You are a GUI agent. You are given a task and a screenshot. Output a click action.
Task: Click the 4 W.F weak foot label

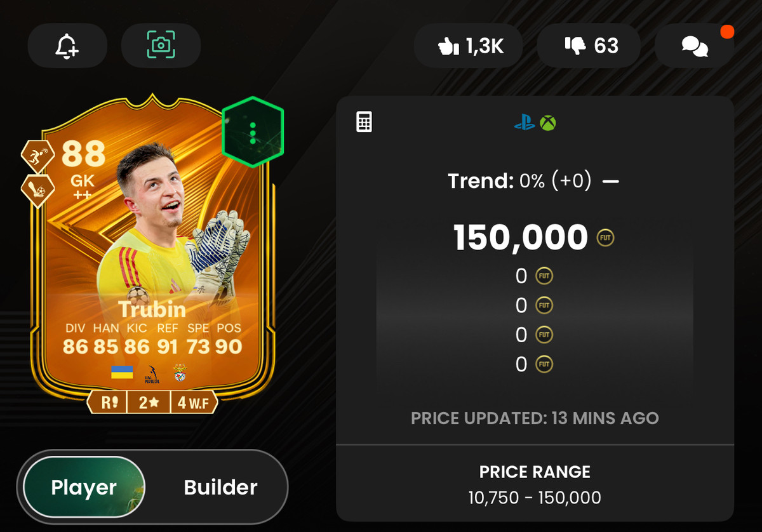point(194,402)
